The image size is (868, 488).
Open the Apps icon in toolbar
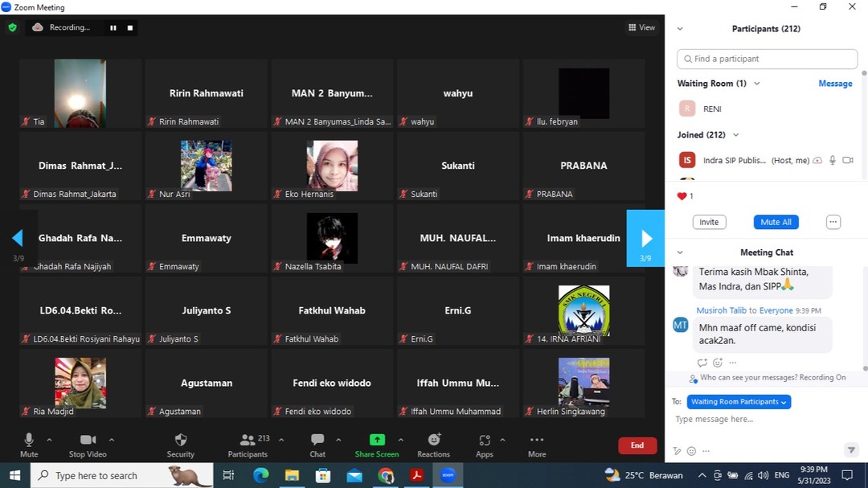click(x=484, y=440)
